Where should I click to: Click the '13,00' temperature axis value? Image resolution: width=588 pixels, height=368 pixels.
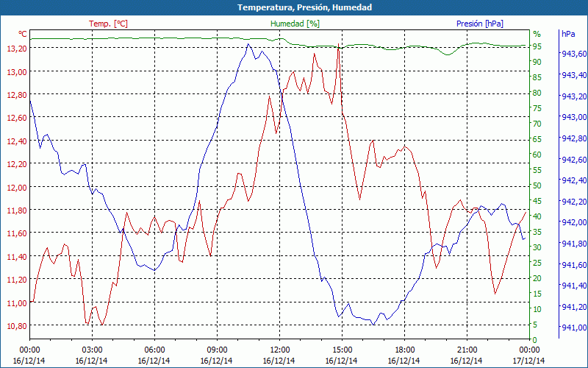[x=17, y=71]
